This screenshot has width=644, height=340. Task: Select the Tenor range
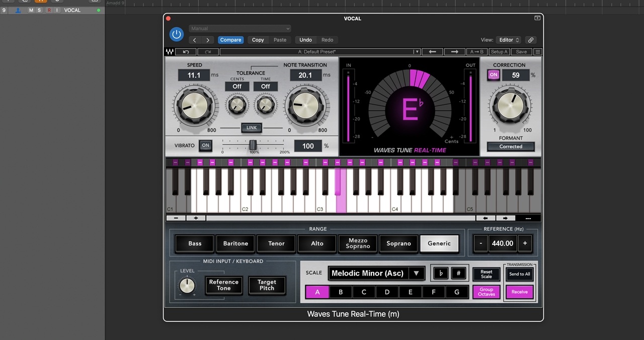click(x=276, y=243)
